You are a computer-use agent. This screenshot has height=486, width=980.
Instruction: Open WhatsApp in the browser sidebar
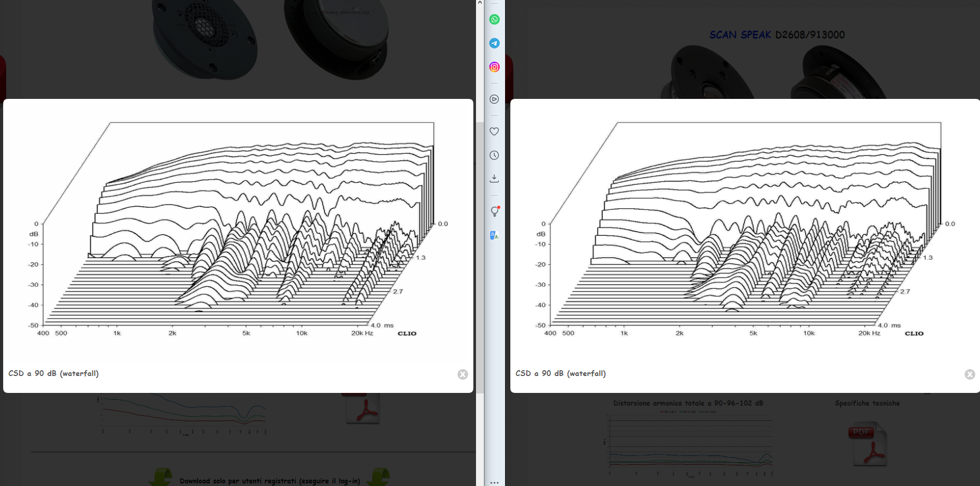[x=494, y=20]
